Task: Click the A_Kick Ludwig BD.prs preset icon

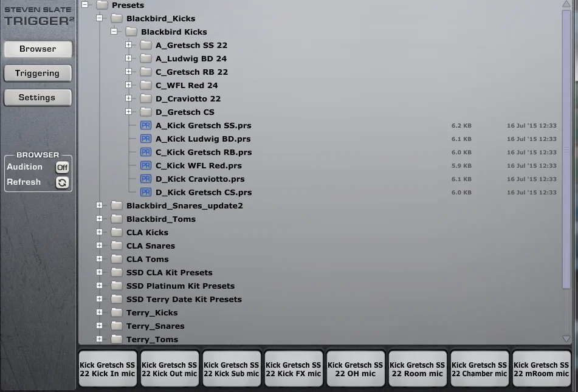Action: coord(146,139)
